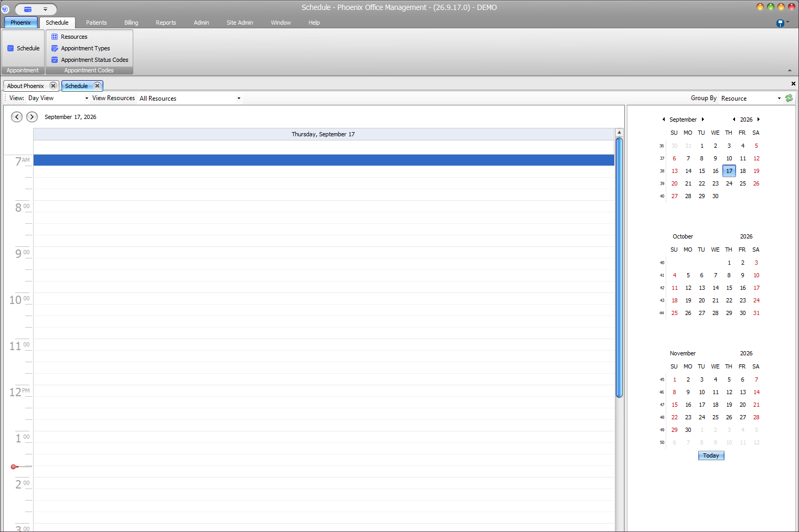Close the Schedule document tab
This screenshot has width=799, height=532.
pyautogui.click(x=97, y=85)
